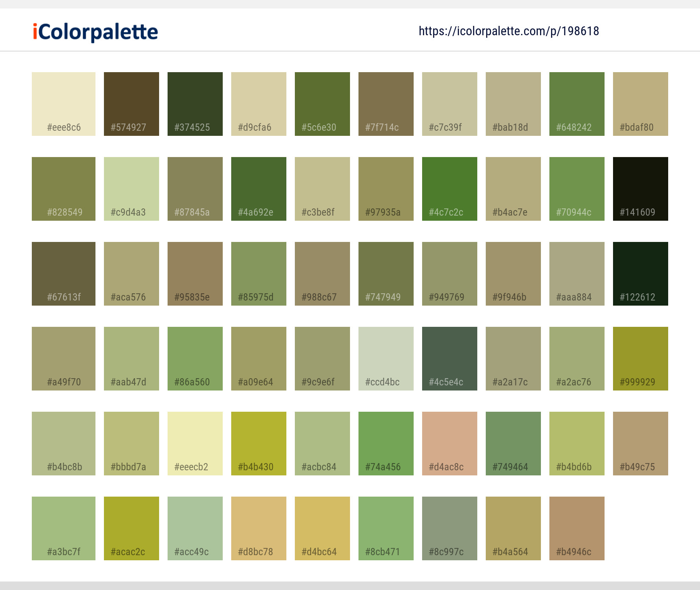Choose the #999929 mustard olive swatch

coord(641,359)
